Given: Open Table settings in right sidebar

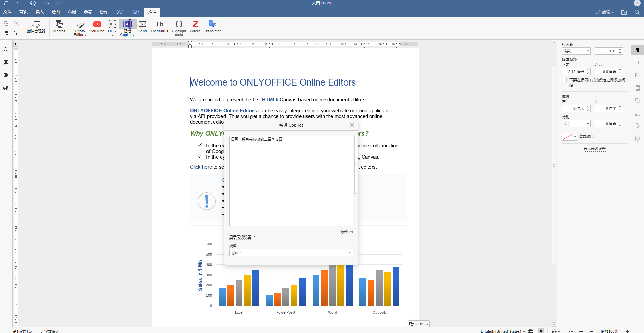Looking at the screenshot, I should click(x=638, y=63).
